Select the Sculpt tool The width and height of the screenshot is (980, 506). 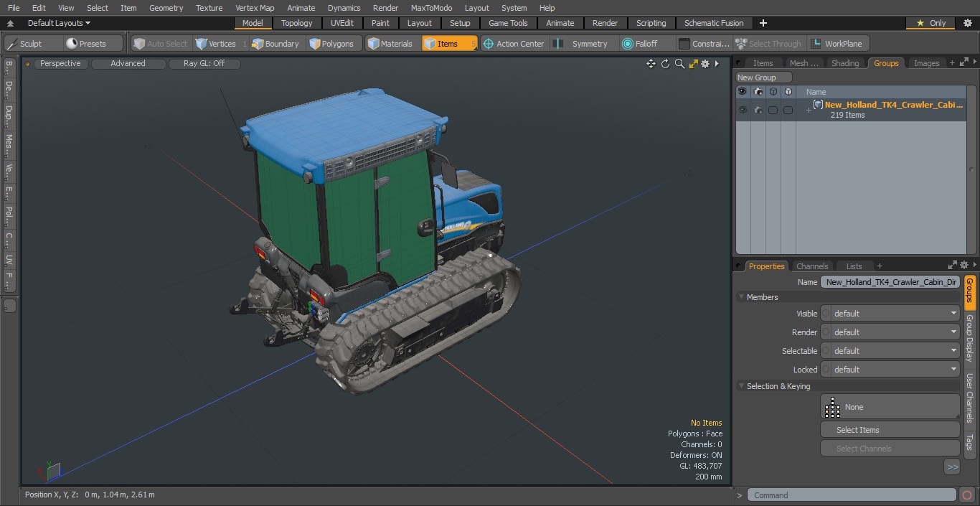[33, 44]
